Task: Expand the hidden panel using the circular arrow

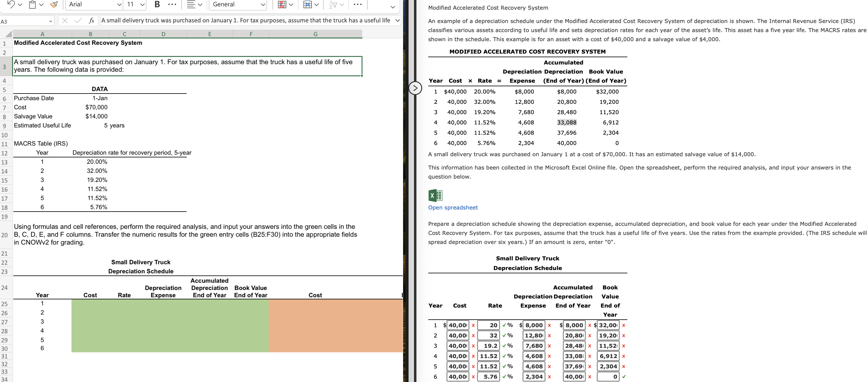Action: 416,88
